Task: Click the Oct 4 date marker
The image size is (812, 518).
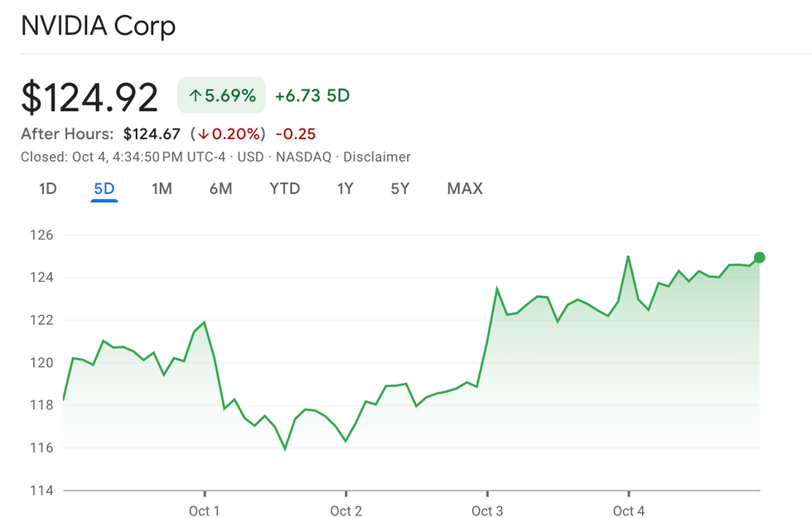Action: click(629, 511)
